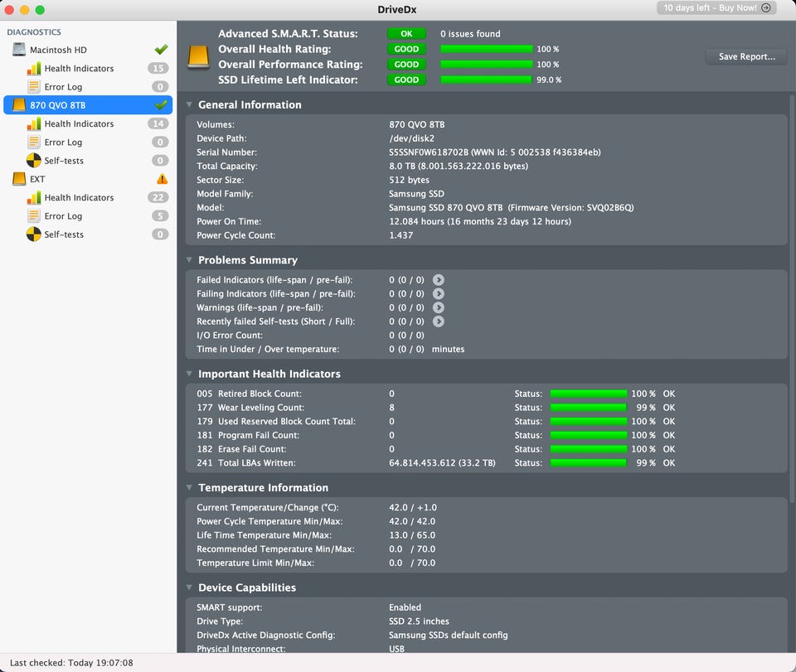Collapse the Important Health Indicators section
The height and width of the screenshot is (672, 796).
[x=189, y=374]
